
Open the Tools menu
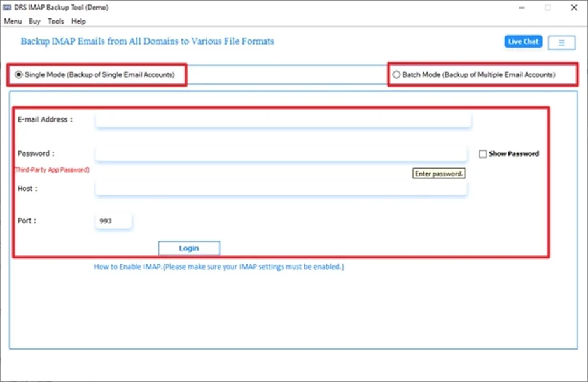point(55,21)
